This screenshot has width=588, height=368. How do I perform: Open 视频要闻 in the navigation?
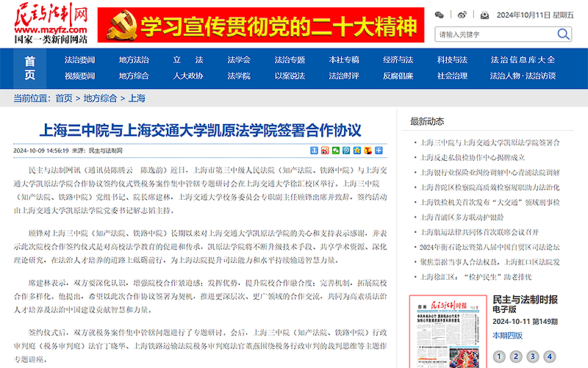pyautogui.click(x=79, y=76)
